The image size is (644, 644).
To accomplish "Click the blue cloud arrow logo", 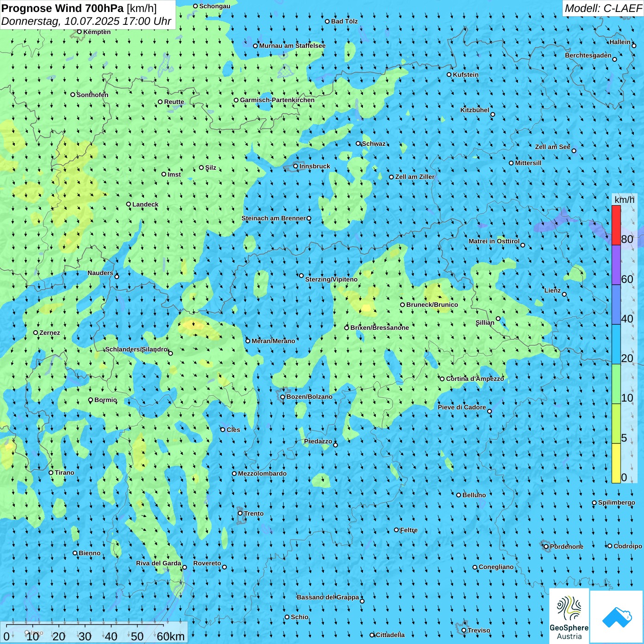I will click(616, 617).
